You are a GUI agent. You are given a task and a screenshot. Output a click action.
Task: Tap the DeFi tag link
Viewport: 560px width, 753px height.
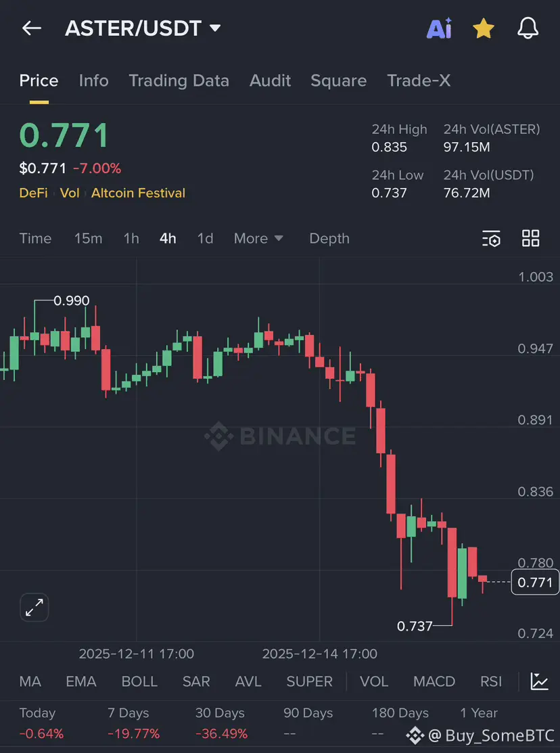(33, 193)
